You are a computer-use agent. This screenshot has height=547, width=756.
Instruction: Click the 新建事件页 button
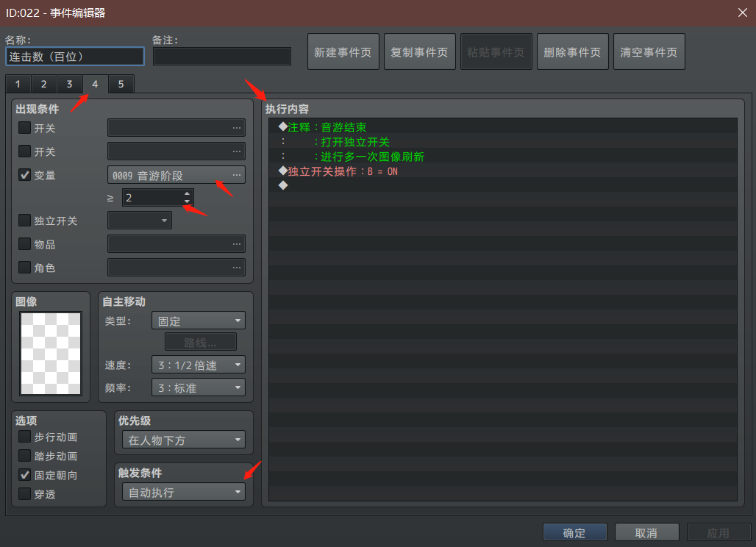coord(343,51)
